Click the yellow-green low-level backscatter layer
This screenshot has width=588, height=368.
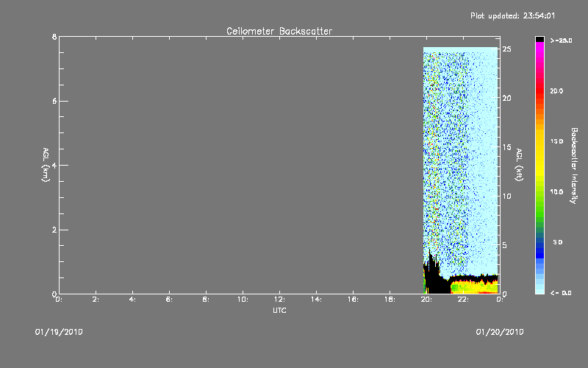(x=474, y=287)
